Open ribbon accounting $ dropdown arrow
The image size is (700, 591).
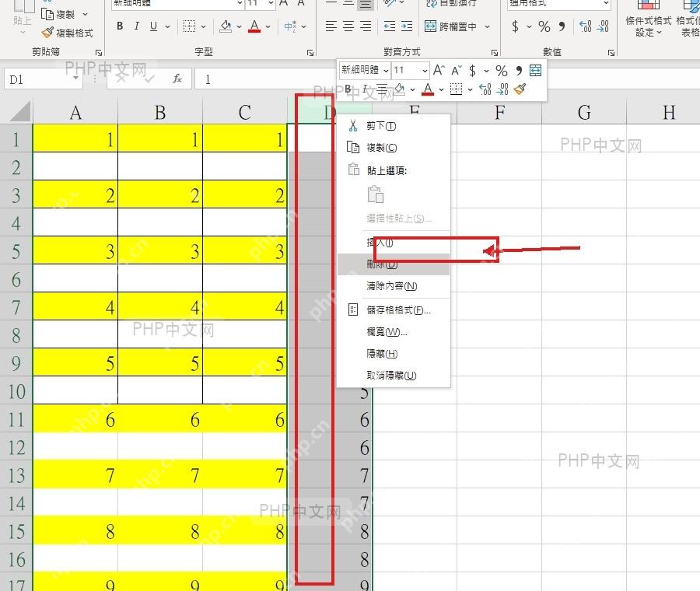coord(529,26)
